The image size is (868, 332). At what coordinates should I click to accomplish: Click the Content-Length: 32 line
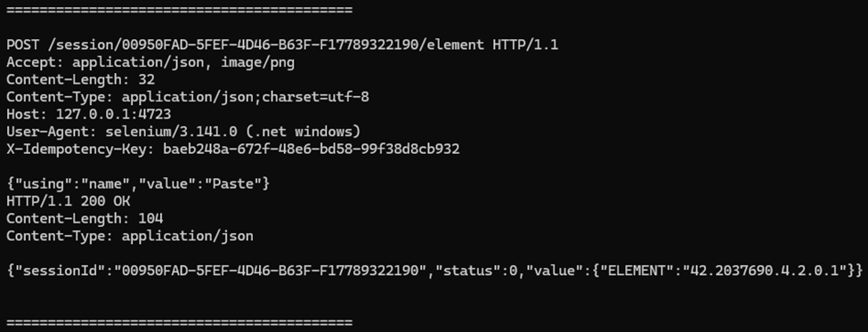click(81, 80)
